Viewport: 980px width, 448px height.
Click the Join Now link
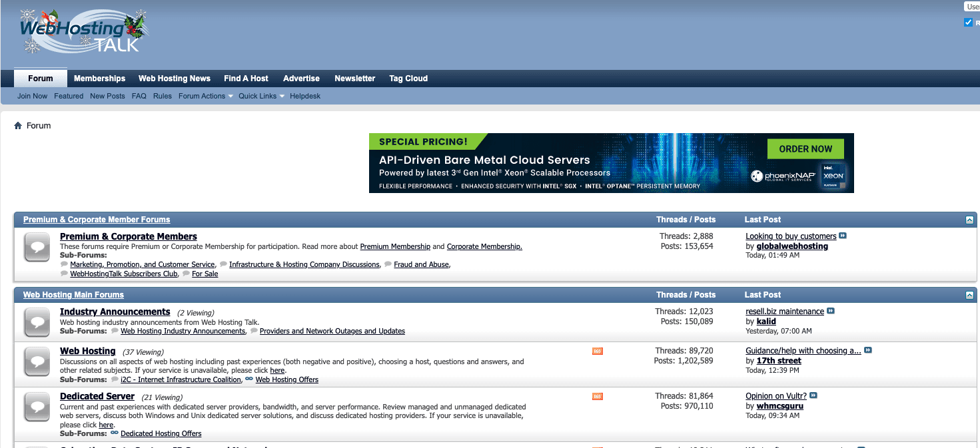pos(32,96)
